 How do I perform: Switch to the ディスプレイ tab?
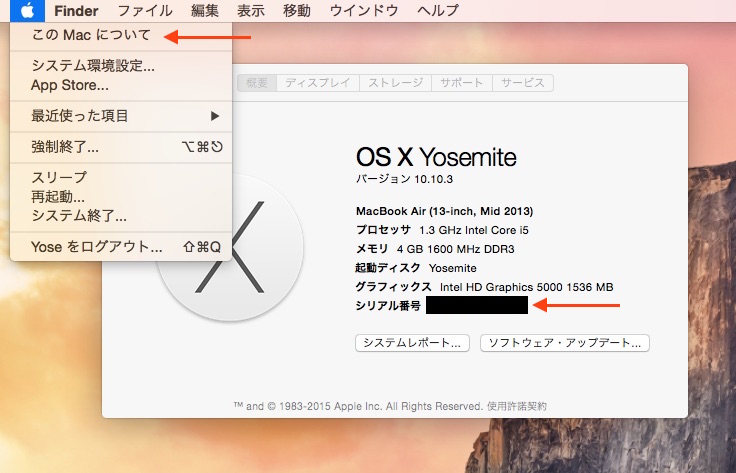(x=318, y=83)
